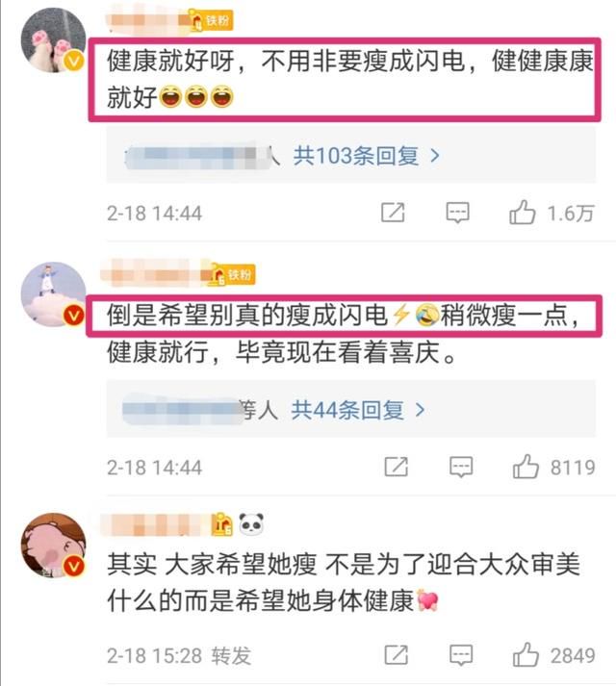Tap the reply icon on the 2849-likes comment

tap(461, 655)
